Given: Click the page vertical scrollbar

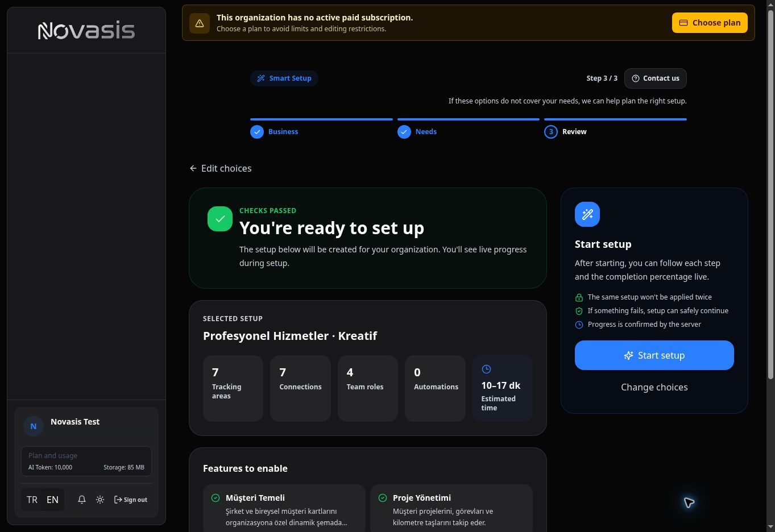Looking at the screenshot, I should (771, 193).
